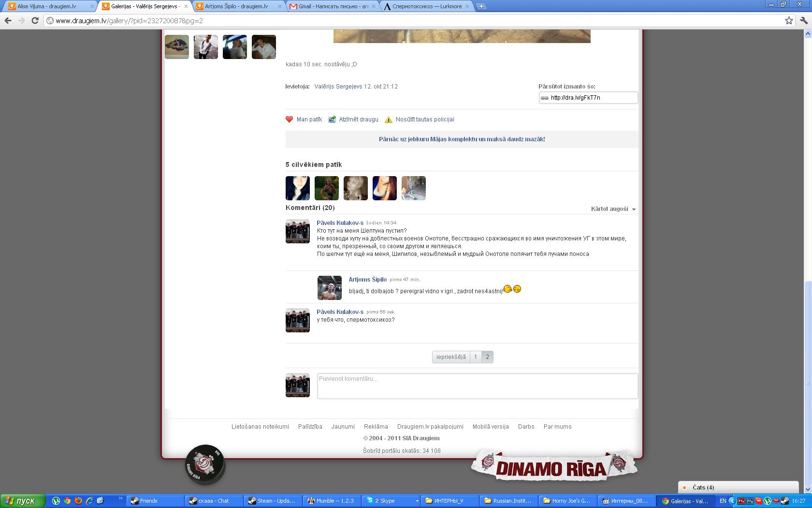
Task: Open the 'ИНТЕРНЫ_V' folder taskbar button
Action: (449, 501)
